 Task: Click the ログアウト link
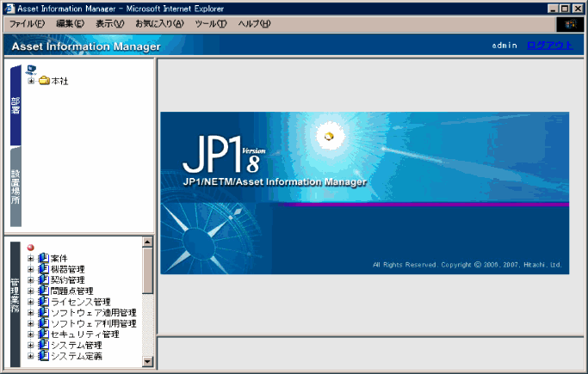click(550, 46)
